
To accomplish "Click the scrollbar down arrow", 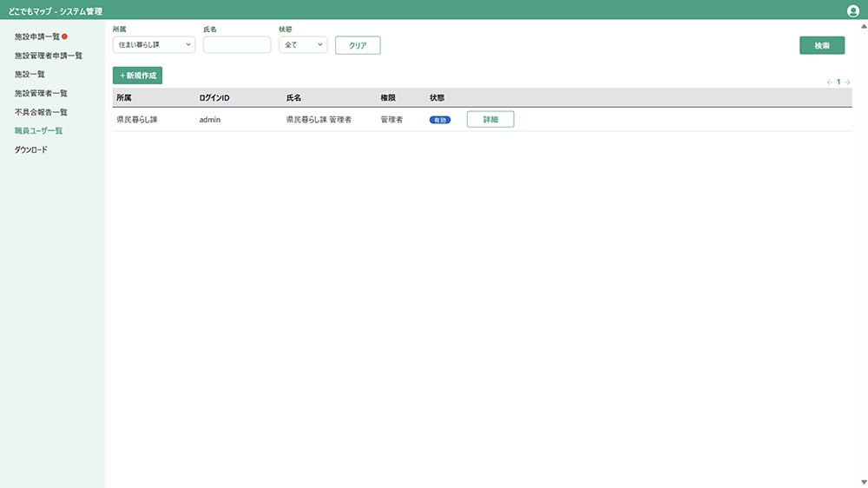I will click(864, 482).
